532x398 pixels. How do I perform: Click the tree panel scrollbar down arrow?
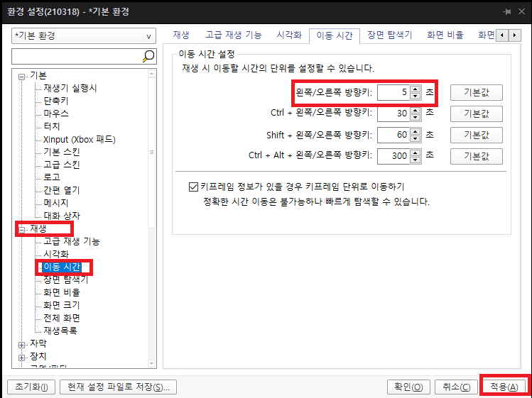pos(152,364)
